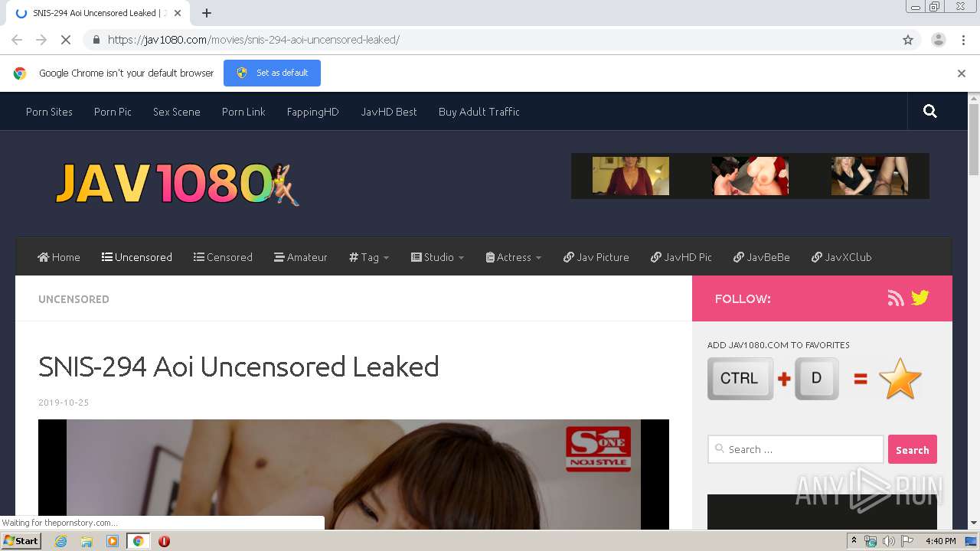Image resolution: width=980 pixels, height=551 pixels.
Task: Expand the Actress dropdown menu
Action: tap(514, 257)
